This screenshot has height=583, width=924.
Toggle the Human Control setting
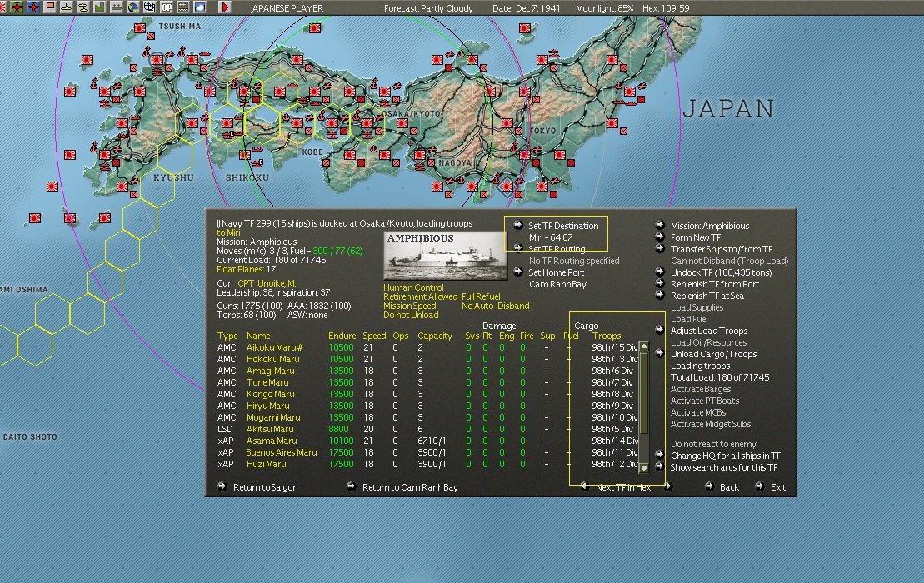click(413, 287)
